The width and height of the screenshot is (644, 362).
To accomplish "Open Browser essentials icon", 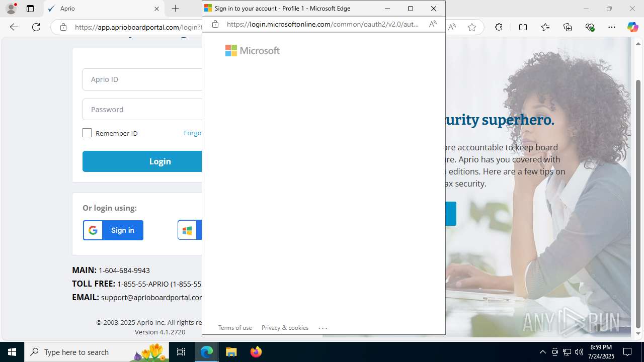I will tap(590, 27).
